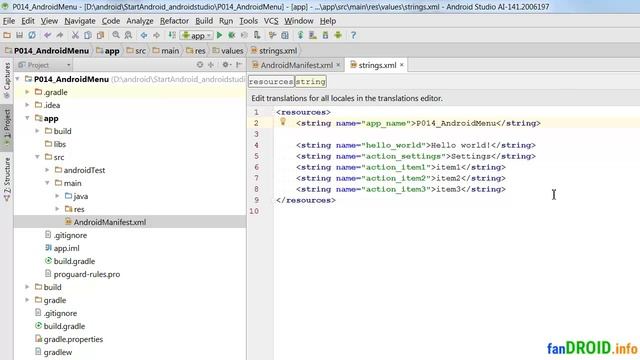Click the Debug app bug icon
Screen dimensions: 640x360
(x=231, y=36)
